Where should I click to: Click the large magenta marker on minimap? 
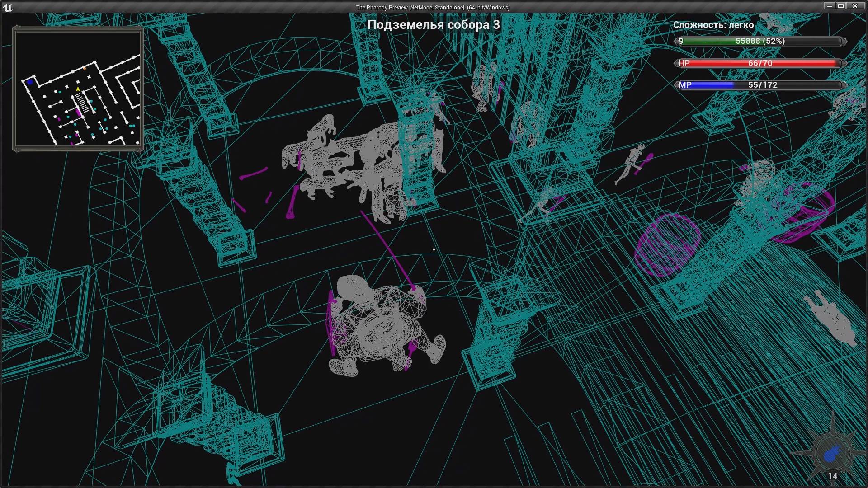click(x=78, y=111)
